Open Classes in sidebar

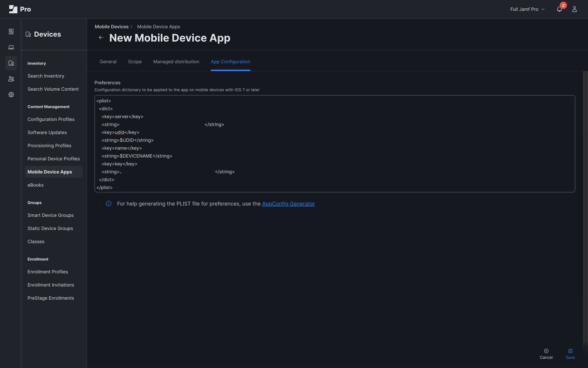click(x=36, y=241)
